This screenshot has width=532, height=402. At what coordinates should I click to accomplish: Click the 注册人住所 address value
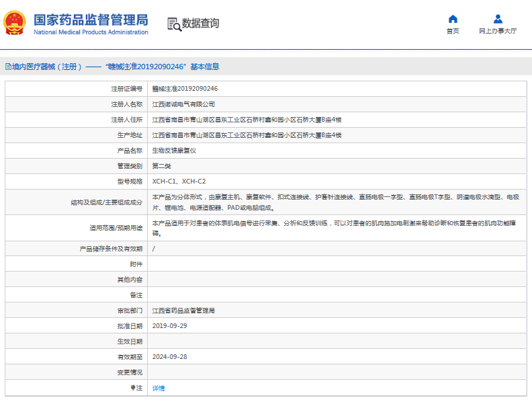[247, 120]
